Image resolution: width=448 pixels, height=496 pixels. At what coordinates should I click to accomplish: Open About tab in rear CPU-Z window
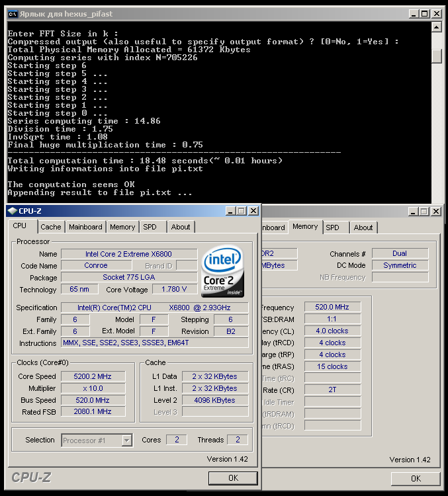pyautogui.click(x=363, y=227)
